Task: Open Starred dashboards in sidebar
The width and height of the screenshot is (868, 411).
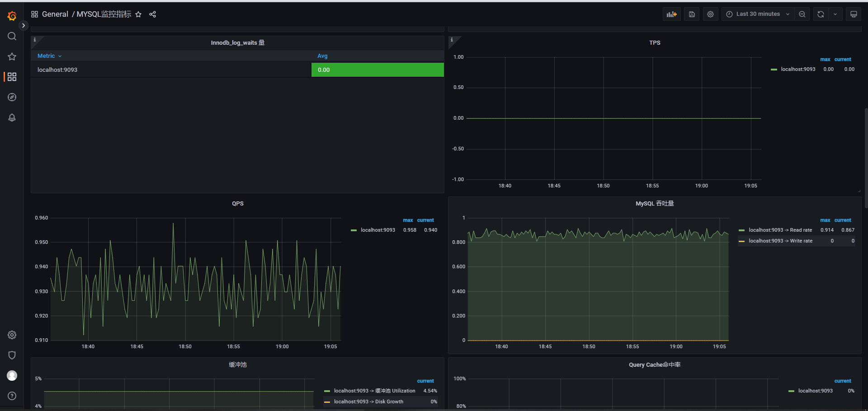Action: click(12, 56)
